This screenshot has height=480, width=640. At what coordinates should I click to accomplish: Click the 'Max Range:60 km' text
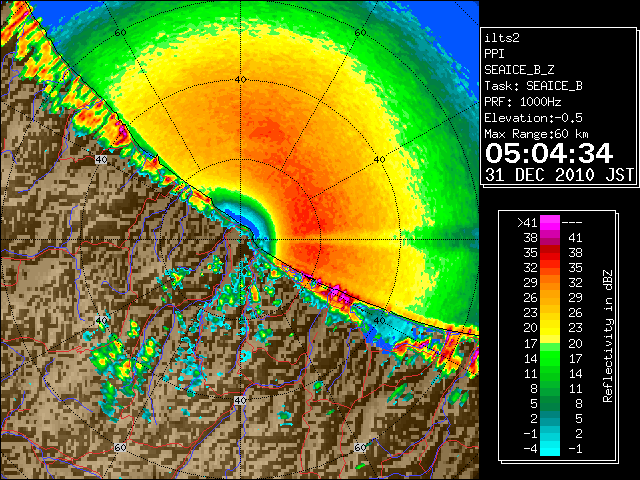pos(536,134)
